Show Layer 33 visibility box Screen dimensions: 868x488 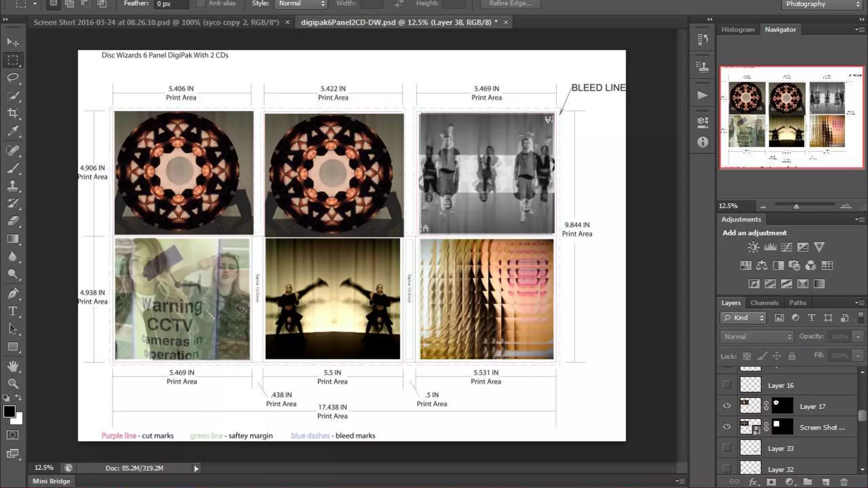pos(727,448)
